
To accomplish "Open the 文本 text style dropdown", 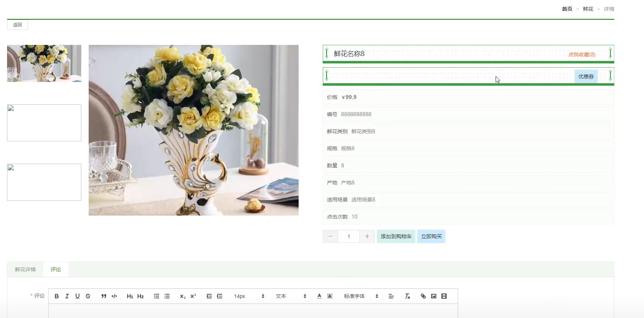I will (x=291, y=296).
